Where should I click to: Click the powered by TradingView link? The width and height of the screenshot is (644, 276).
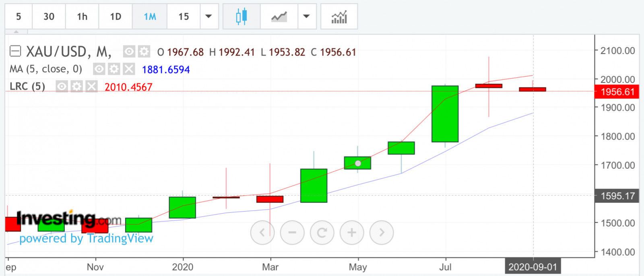click(x=86, y=238)
